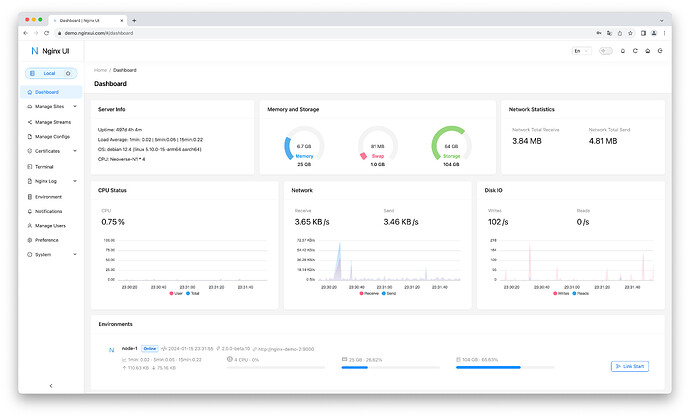690x417 pixels.
Task: Click the Dashboard home icon in sidebar
Action: click(30, 92)
